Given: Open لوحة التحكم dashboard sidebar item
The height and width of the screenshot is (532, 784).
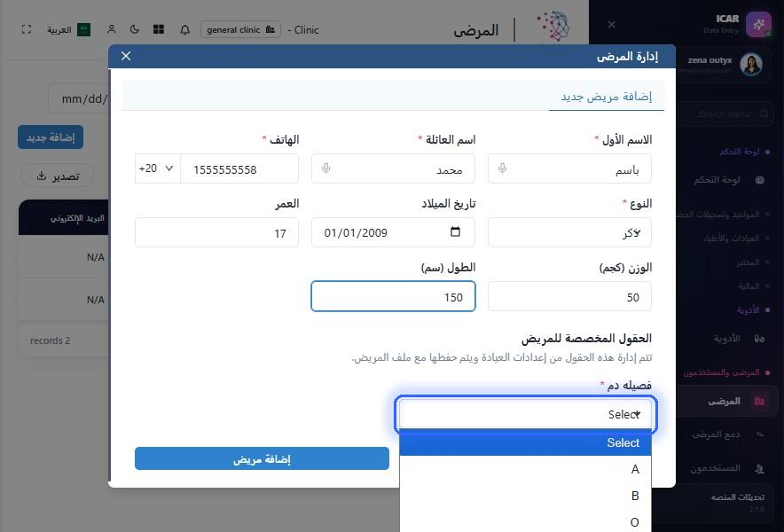Looking at the screenshot, I should [x=729, y=180].
